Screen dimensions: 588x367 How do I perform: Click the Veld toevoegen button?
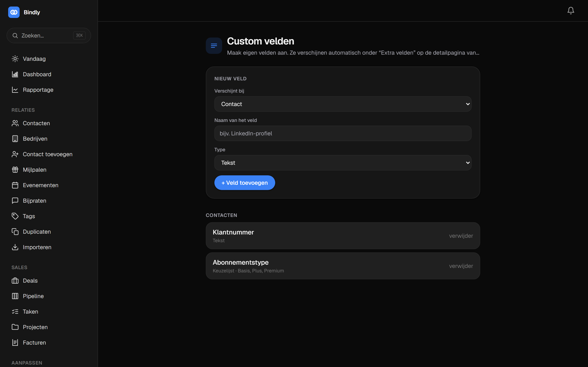(x=245, y=183)
